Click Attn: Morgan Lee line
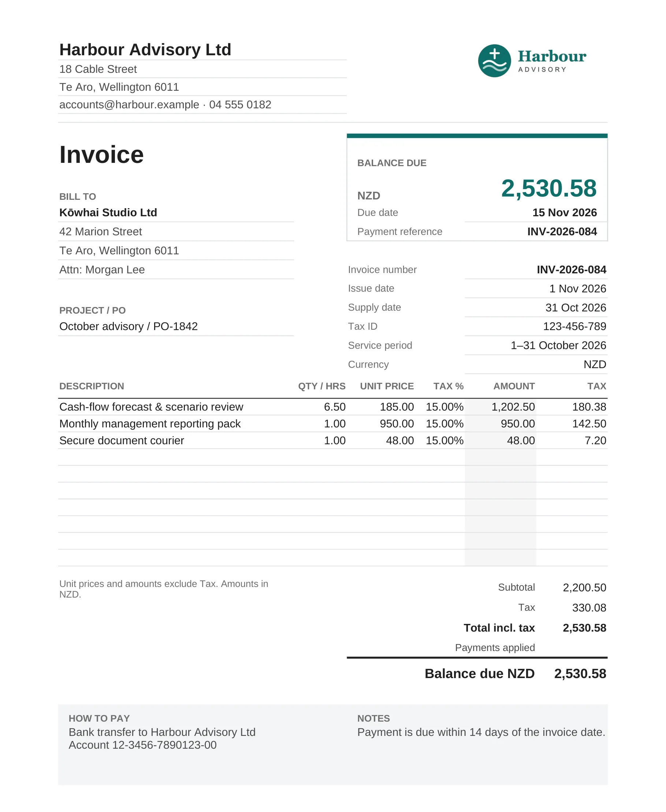Image resolution: width=666 pixels, height=812 pixels. click(102, 270)
